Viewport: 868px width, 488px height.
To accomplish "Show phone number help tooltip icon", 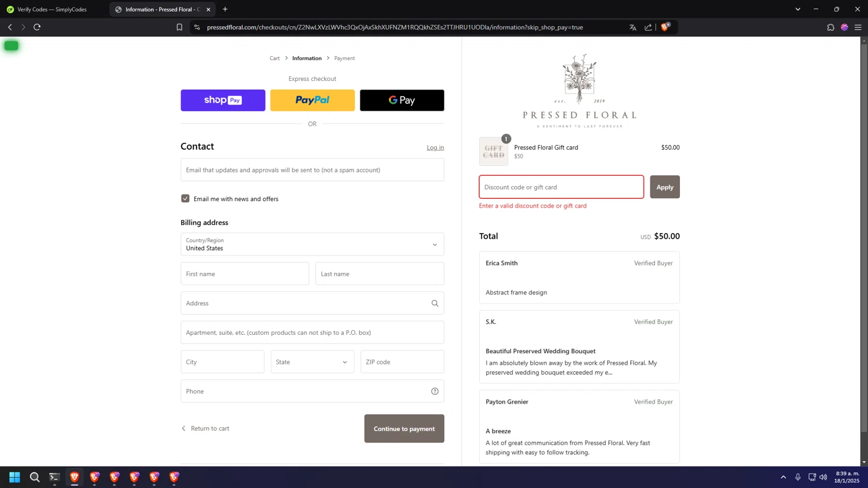I will (435, 391).
